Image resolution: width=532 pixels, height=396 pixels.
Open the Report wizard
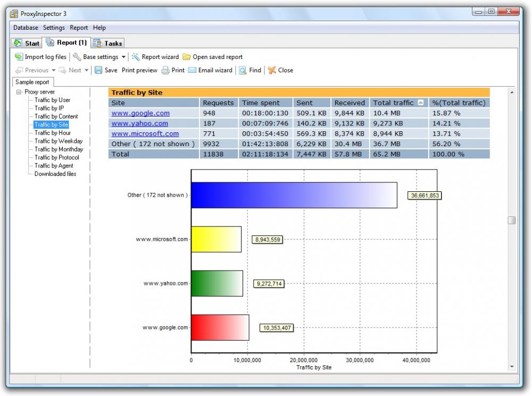tap(157, 57)
